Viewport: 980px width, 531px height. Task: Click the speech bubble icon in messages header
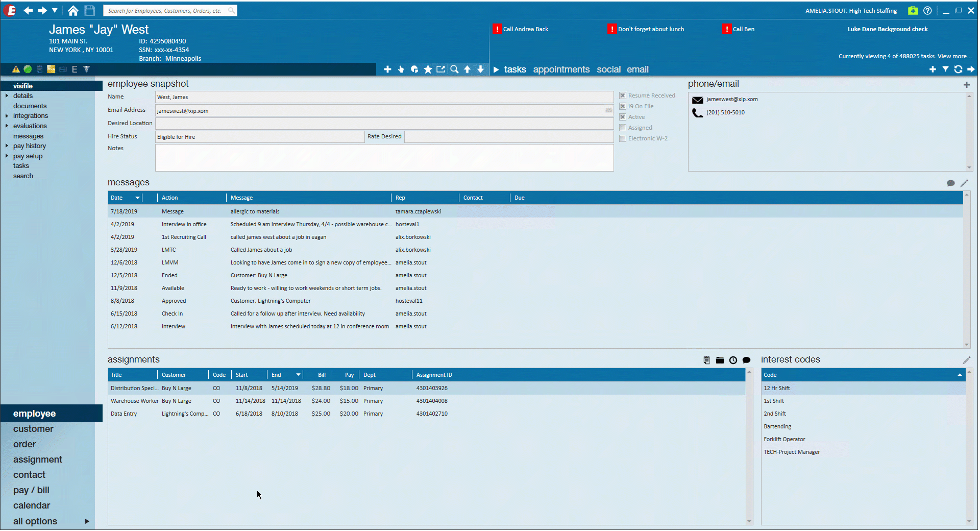[x=950, y=183]
